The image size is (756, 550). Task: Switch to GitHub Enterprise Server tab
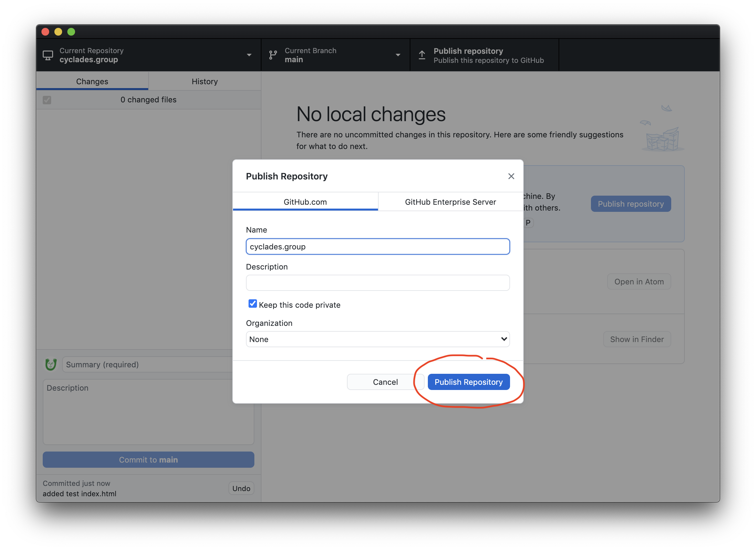click(x=450, y=202)
